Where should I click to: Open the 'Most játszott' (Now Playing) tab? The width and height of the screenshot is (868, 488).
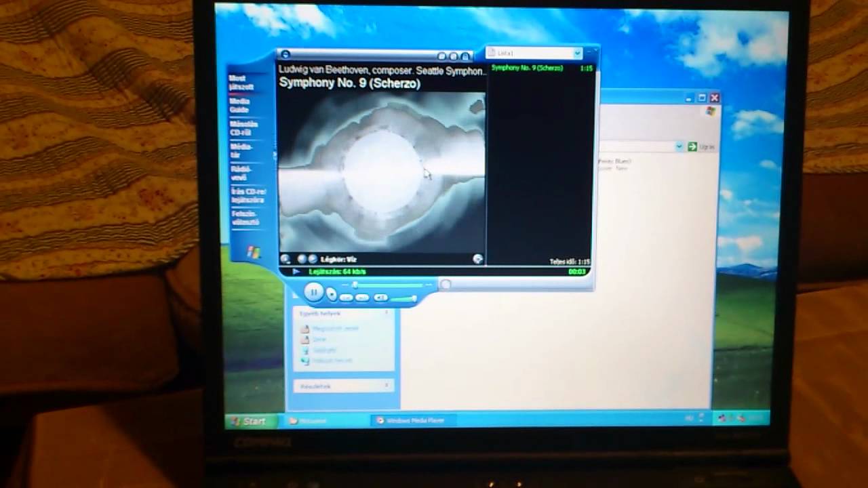pos(241,83)
